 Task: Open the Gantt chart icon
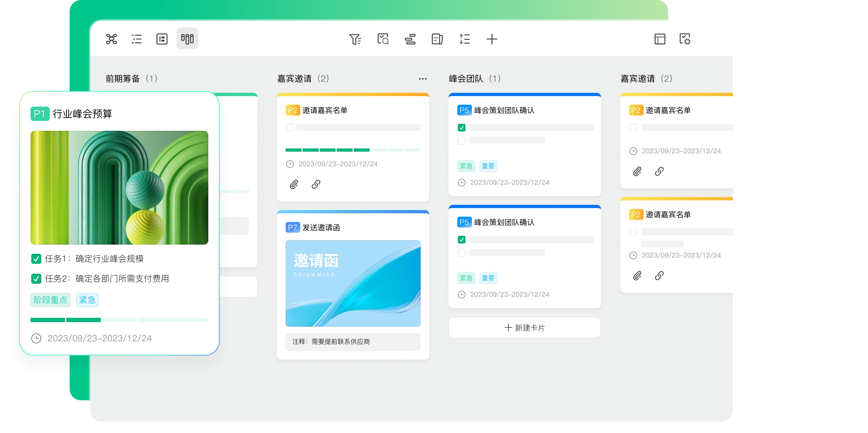pyautogui.click(x=410, y=39)
